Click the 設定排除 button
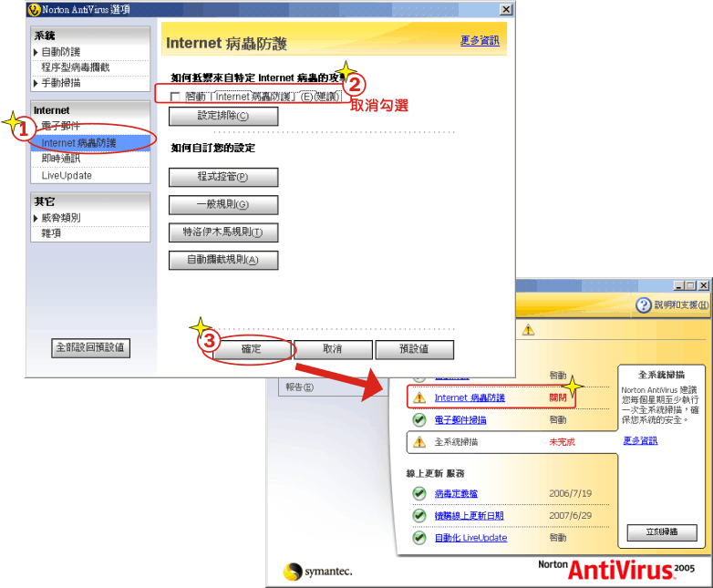 coord(223,116)
